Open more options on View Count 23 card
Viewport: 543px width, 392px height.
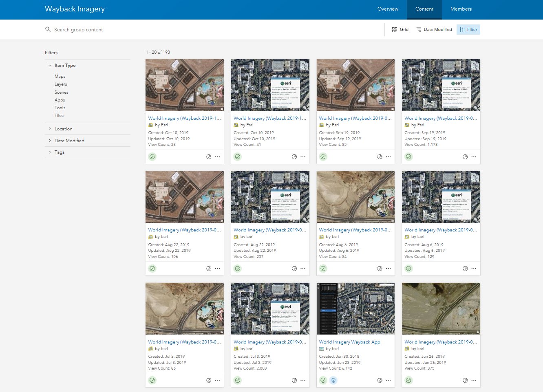point(217,157)
